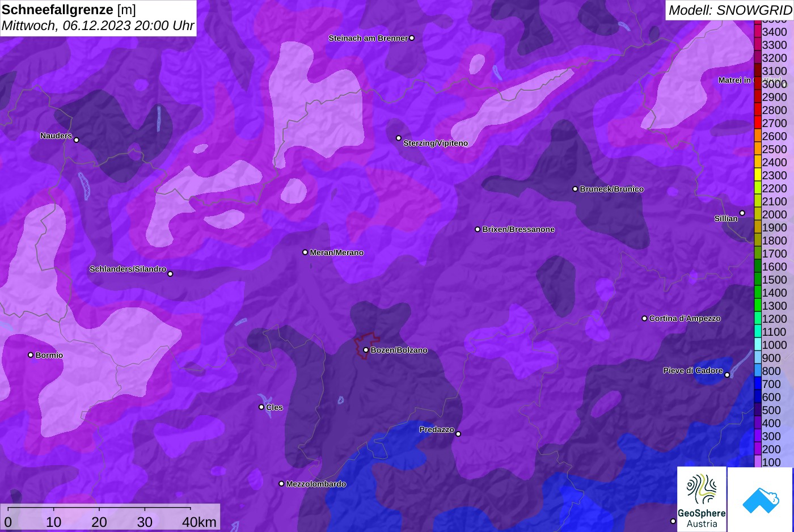Screen dimensions: 794x532
Task: Pick the 3400 m magenta legend swatch
Action: (x=758, y=32)
